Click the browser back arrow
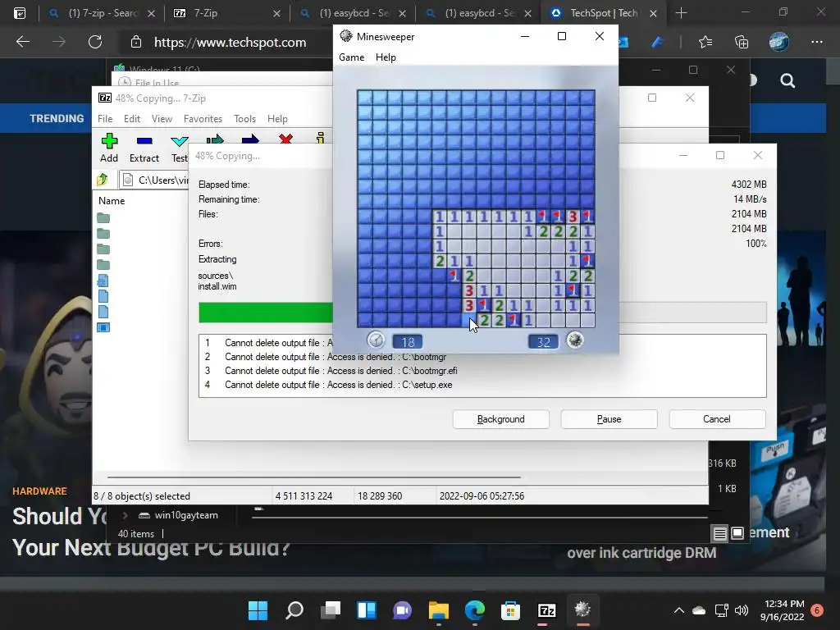This screenshot has width=840, height=630. (x=22, y=42)
